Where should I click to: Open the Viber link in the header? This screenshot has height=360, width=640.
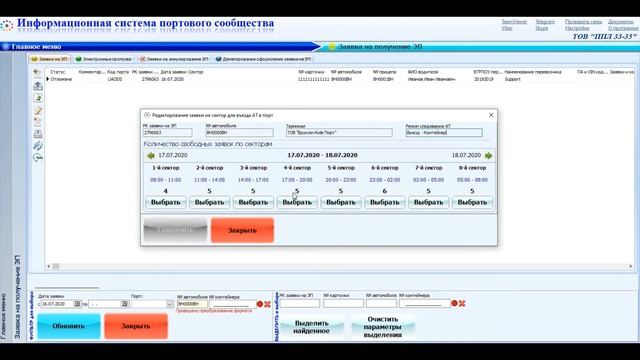pyautogui.click(x=507, y=29)
